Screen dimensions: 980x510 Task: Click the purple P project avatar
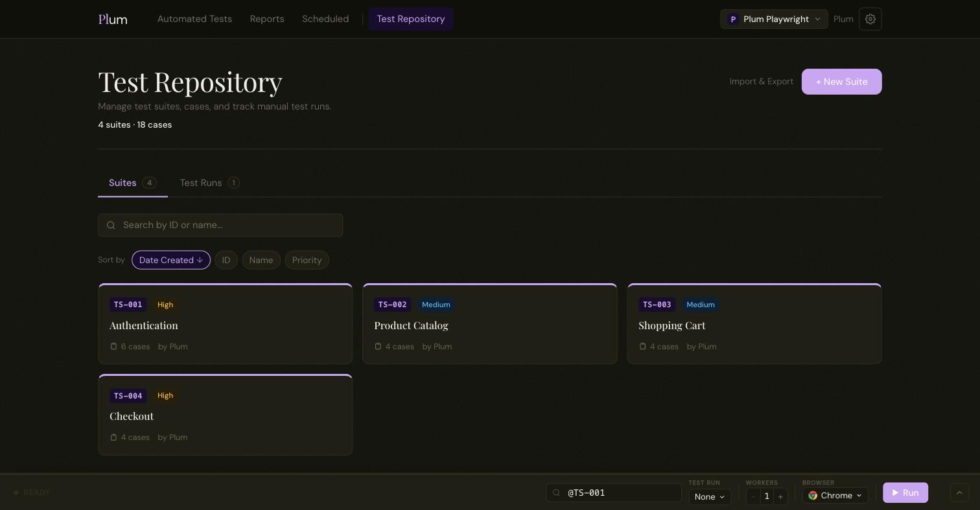pyautogui.click(x=733, y=19)
